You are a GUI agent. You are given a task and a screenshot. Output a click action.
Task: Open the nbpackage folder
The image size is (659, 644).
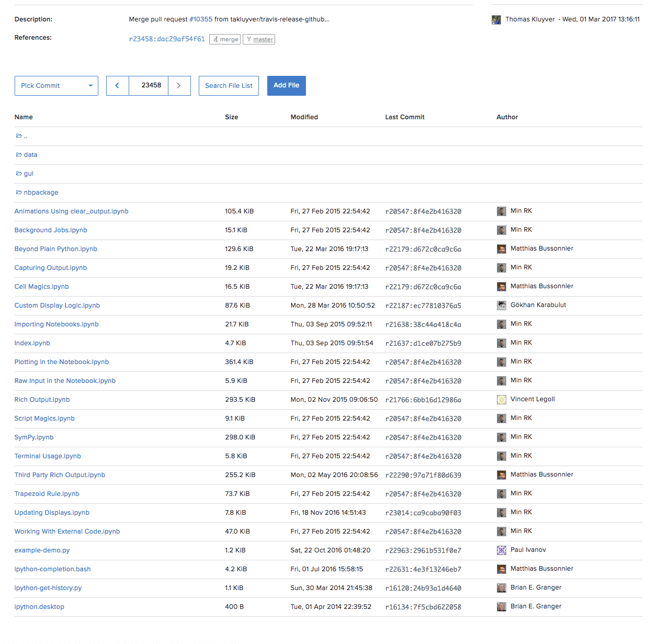[x=41, y=193]
